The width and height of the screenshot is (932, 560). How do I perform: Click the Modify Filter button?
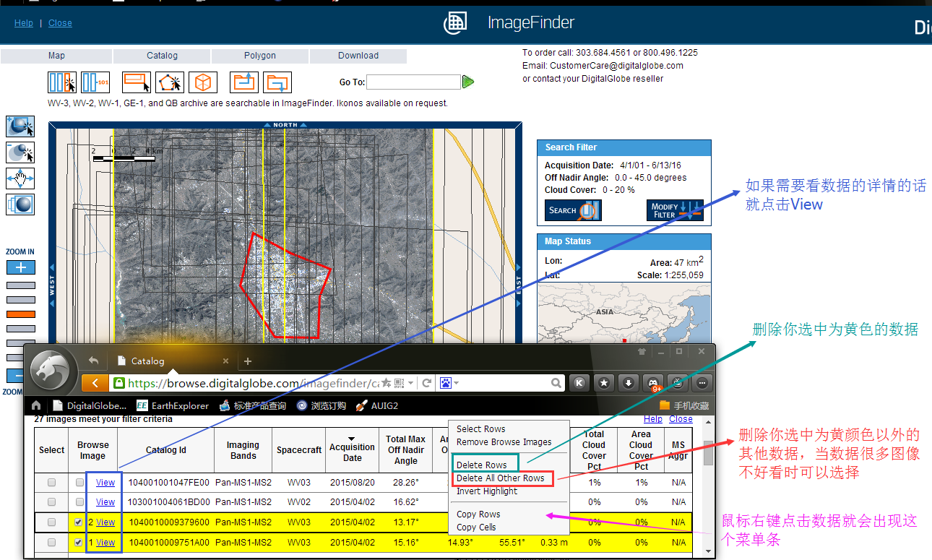click(x=674, y=210)
